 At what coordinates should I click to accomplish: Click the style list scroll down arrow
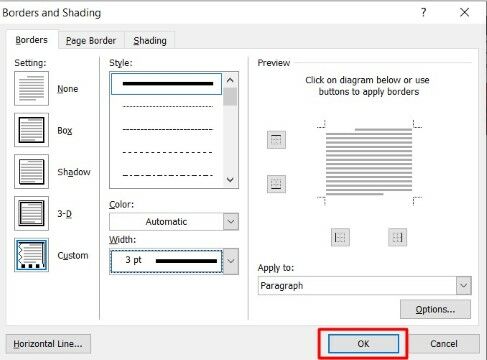pyautogui.click(x=230, y=180)
